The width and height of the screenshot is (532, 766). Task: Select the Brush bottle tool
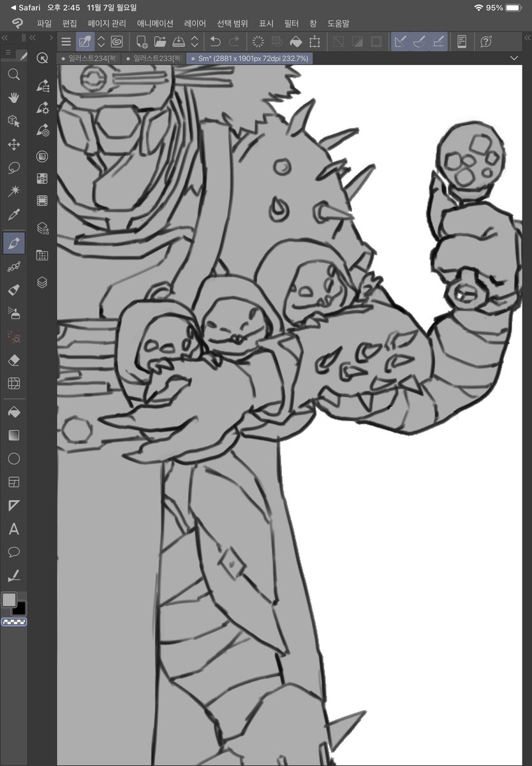point(13,290)
